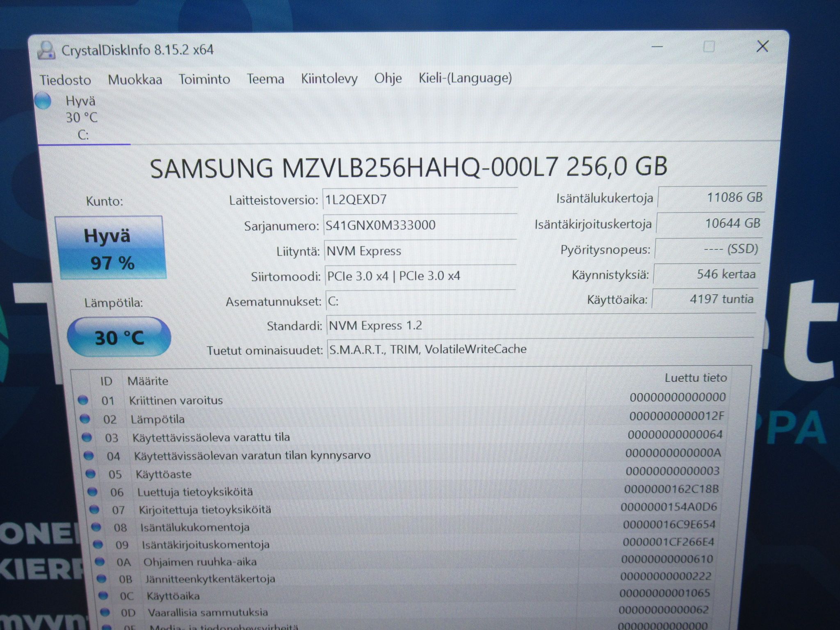The height and width of the screenshot is (630, 840).
Task: Click the blue health orb beside Hyvä 30 °C
Action: pyautogui.click(x=43, y=101)
